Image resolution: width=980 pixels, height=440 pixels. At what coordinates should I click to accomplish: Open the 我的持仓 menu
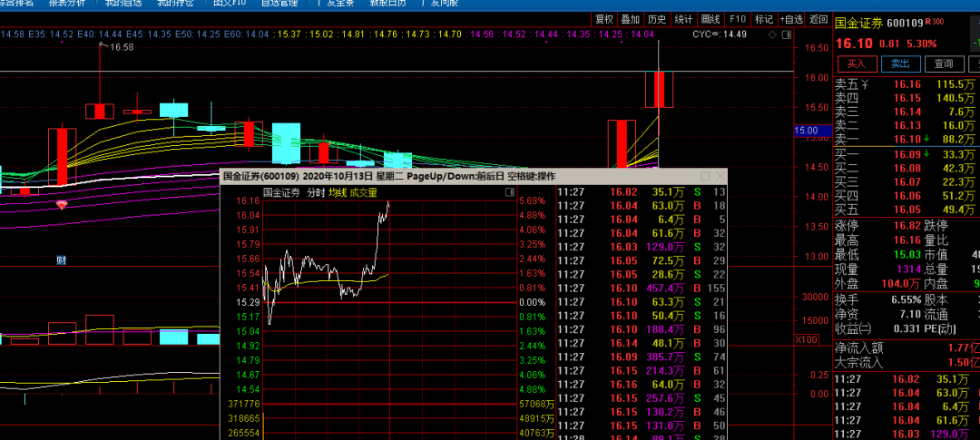pyautogui.click(x=175, y=4)
